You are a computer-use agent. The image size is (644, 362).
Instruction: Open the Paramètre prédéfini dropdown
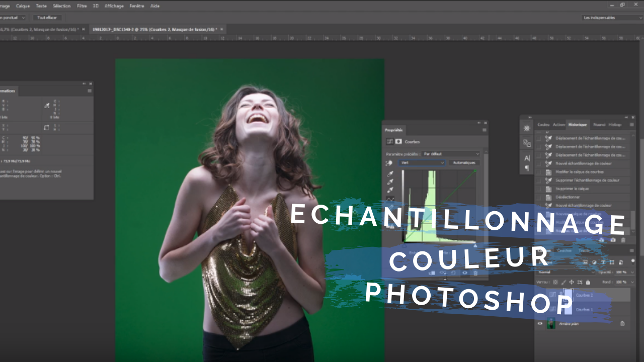(x=451, y=154)
